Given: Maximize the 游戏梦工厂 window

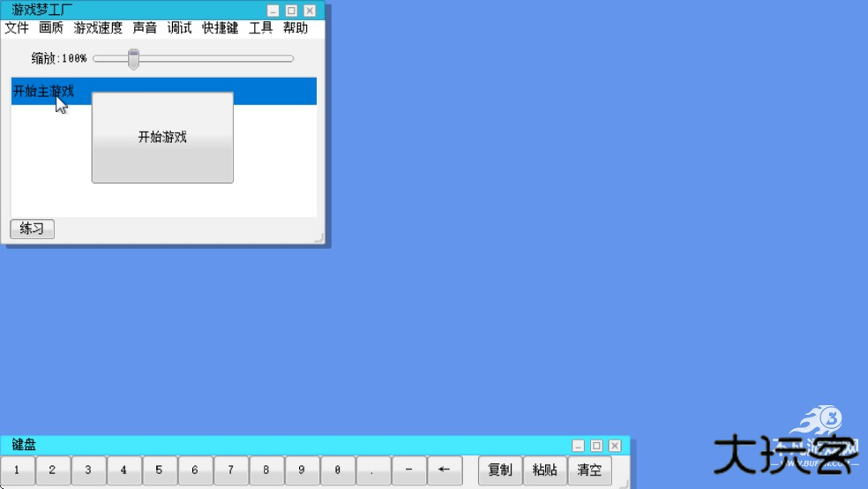Looking at the screenshot, I should click(291, 11).
